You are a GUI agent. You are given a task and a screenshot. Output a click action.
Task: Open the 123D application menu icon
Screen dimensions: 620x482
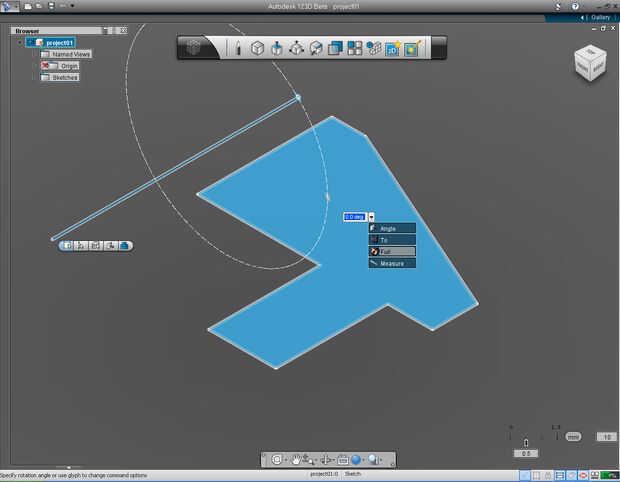click(9, 6)
